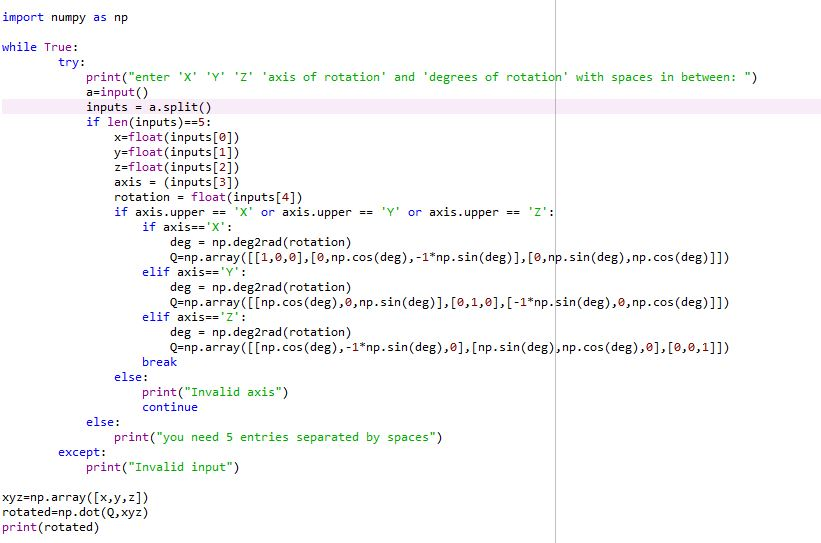Click the 'except:' line
The image size is (821, 543).
(x=82, y=452)
